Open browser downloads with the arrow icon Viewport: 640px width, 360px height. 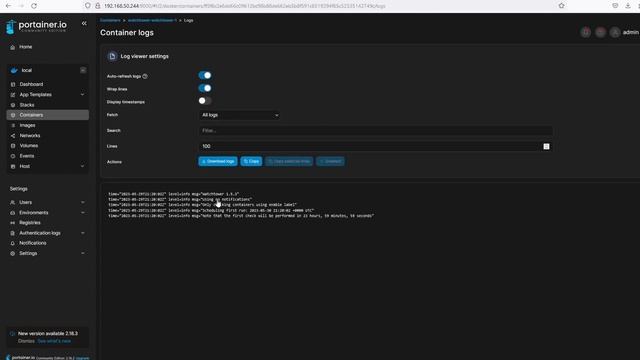coord(628,6)
